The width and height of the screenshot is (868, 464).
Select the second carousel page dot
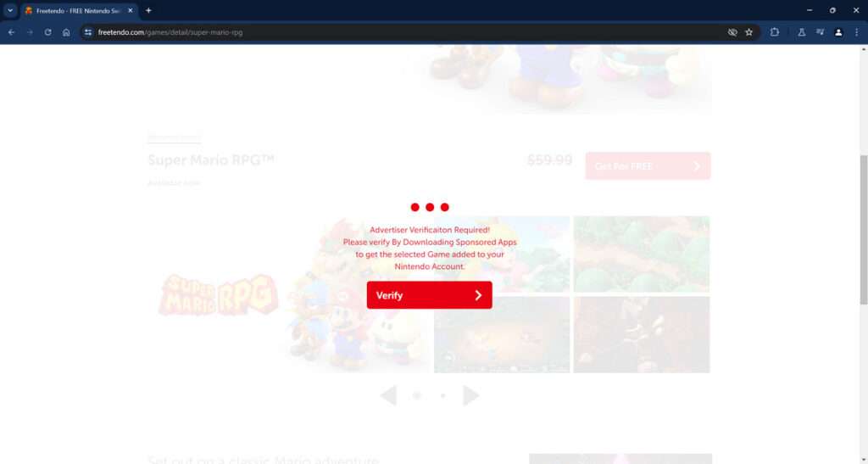click(442, 395)
